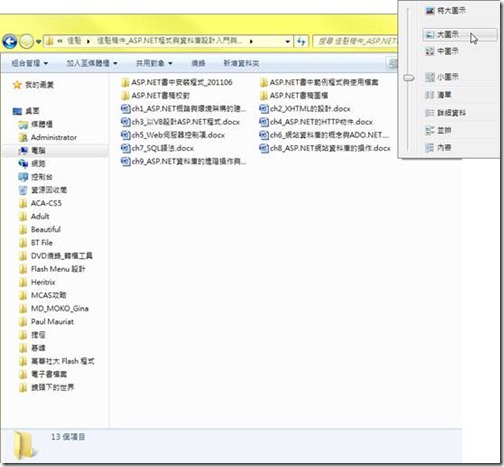Select 特大圖示 view option
504x467 pixels.
[x=446, y=11]
